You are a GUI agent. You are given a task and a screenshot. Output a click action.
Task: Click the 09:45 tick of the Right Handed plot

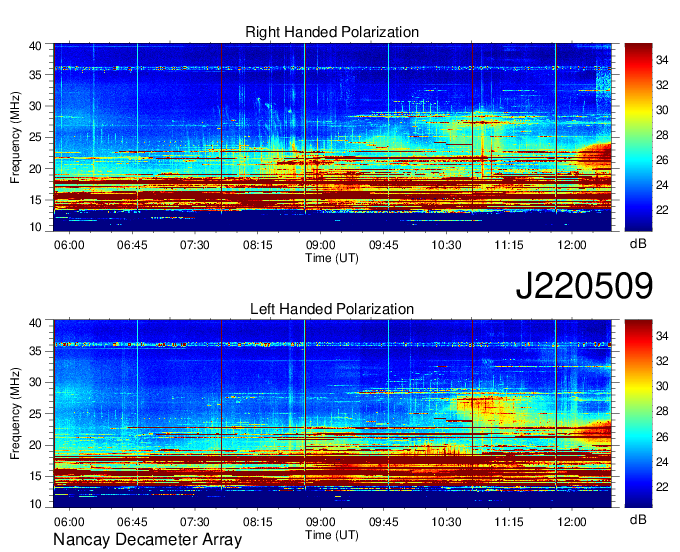pos(383,245)
